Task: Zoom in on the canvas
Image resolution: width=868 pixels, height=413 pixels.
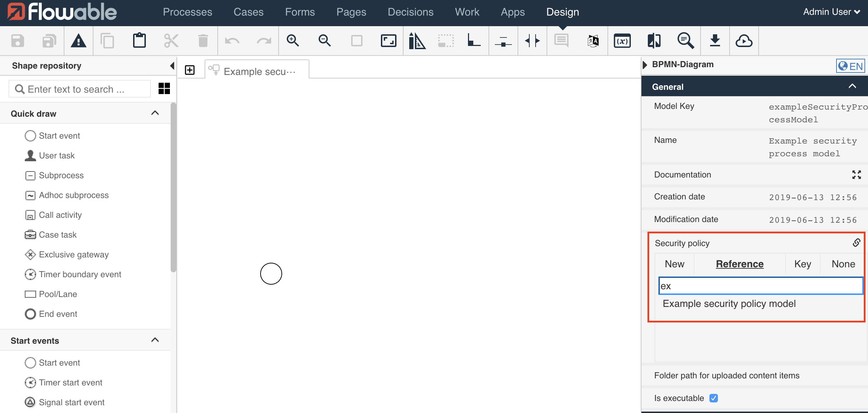Action: (293, 40)
